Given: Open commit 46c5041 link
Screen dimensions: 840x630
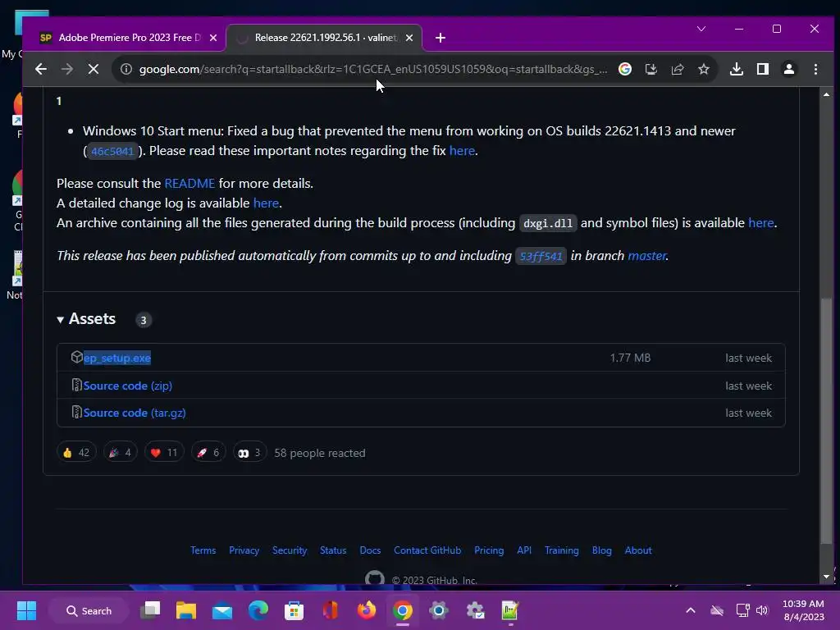Looking at the screenshot, I should click(112, 151).
